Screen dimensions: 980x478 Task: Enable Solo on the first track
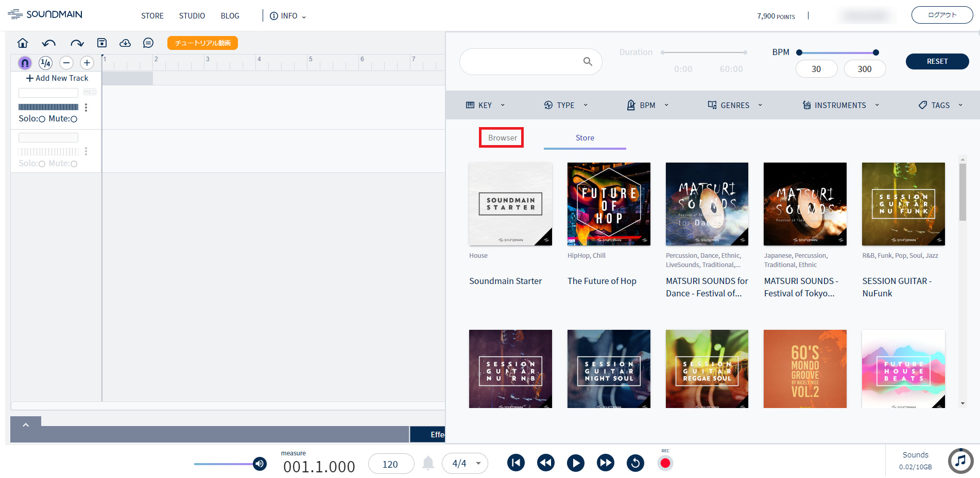pyautogui.click(x=42, y=119)
